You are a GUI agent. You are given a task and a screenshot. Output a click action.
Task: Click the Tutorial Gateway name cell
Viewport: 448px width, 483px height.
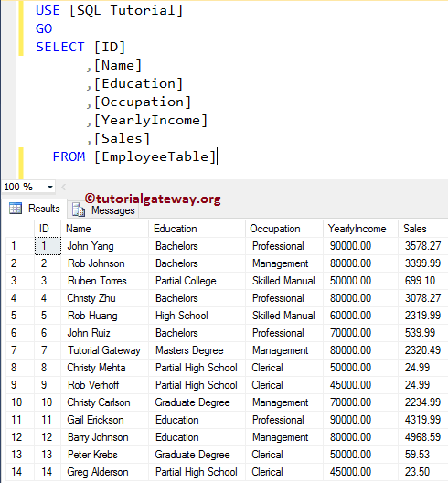pyautogui.click(x=104, y=350)
